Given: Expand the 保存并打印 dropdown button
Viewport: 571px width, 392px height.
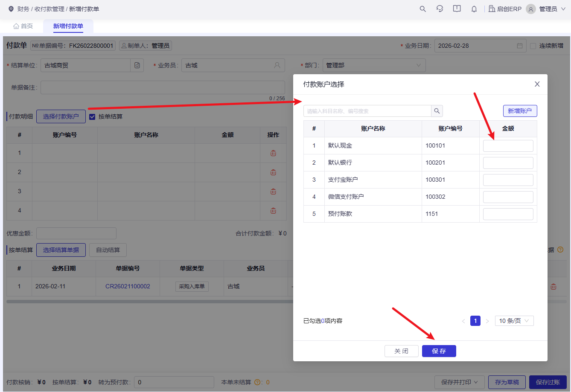Looking at the screenshot, I should (459, 382).
